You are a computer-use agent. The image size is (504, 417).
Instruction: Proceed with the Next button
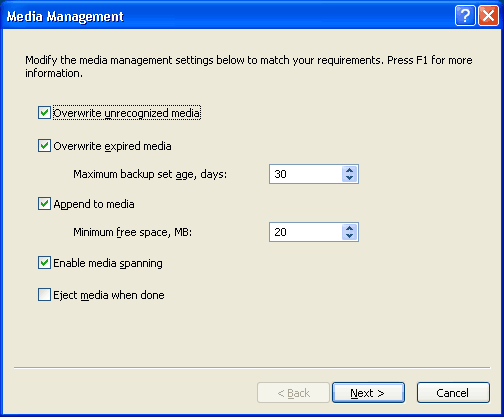coord(368,393)
